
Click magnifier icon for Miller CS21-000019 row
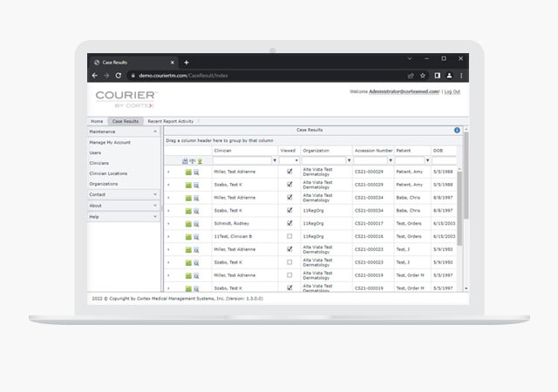(x=196, y=275)
